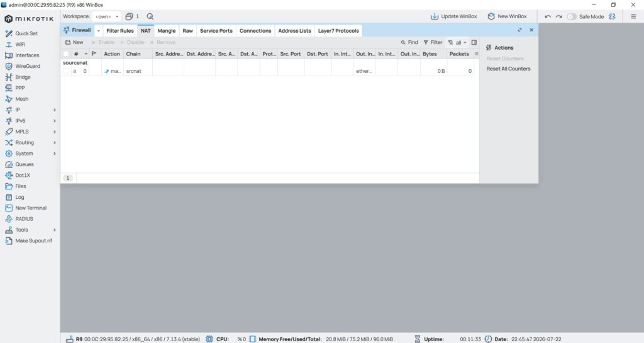Toggle the side panel layout icon

click(474, 42)
